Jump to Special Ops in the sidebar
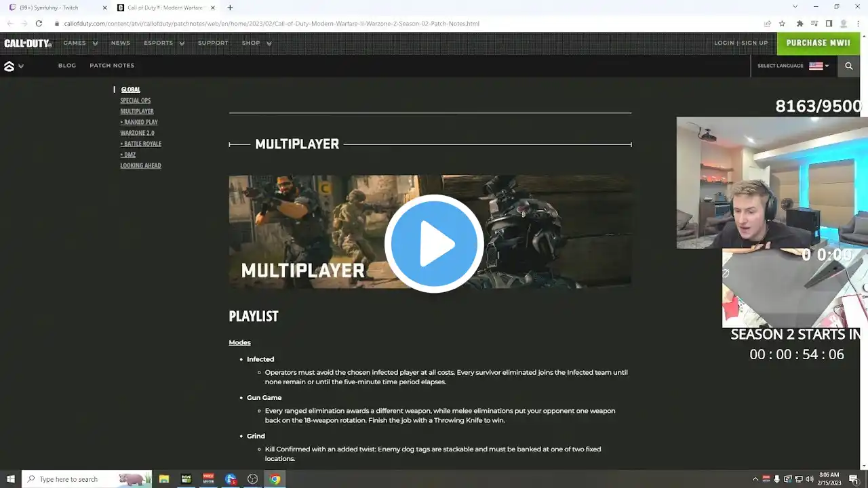 (x=136, y=100)
